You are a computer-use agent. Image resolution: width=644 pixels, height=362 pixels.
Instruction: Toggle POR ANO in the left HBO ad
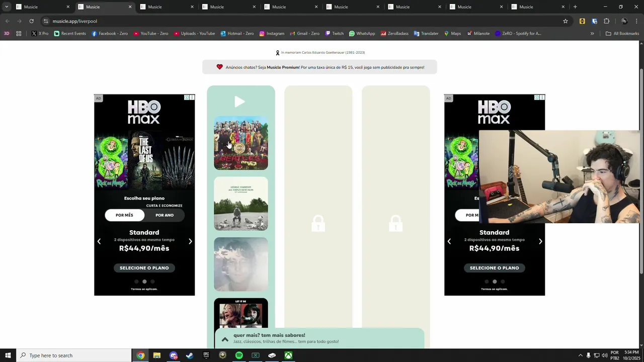coord(165,215)
